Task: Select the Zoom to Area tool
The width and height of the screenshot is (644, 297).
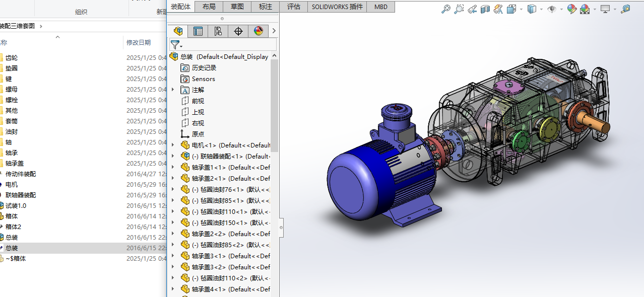Action: coord(459,9)
